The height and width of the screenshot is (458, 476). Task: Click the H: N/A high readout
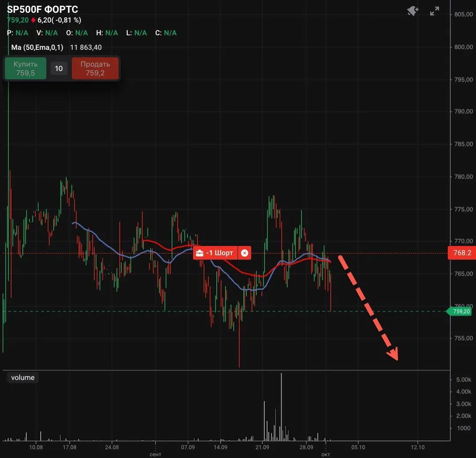[x=107, y=33]
